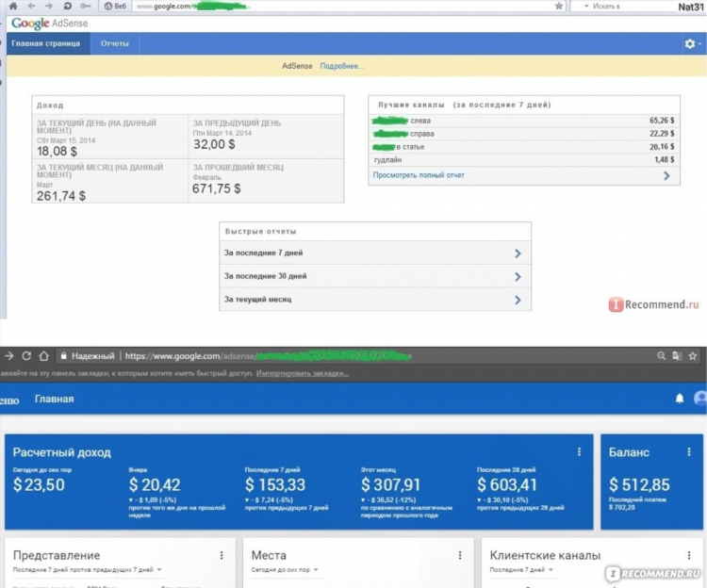Expand the Клиентские каналы Последние 7 дней dropdown
This screenshot has width=707, height=588.
[521, 570]
